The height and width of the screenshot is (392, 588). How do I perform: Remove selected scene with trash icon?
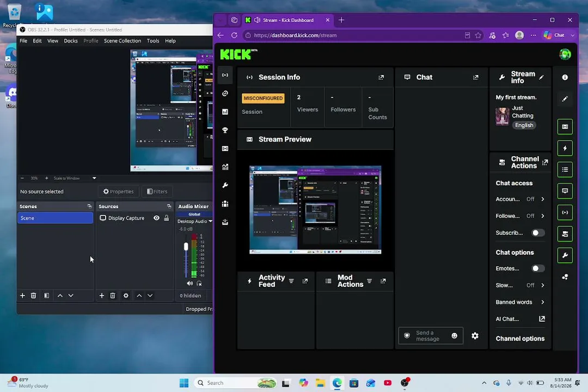click(33, 296)
